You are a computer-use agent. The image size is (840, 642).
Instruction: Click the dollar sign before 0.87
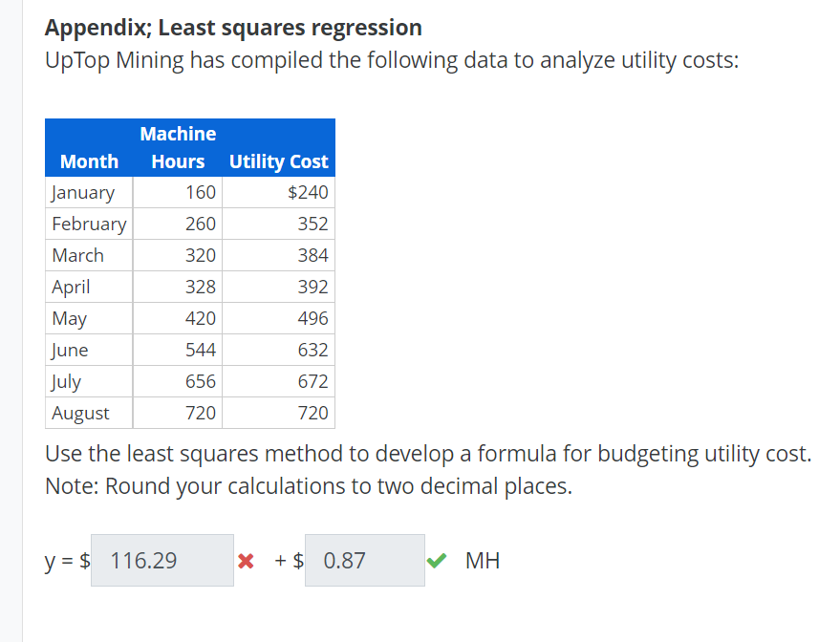coord(296,561)
